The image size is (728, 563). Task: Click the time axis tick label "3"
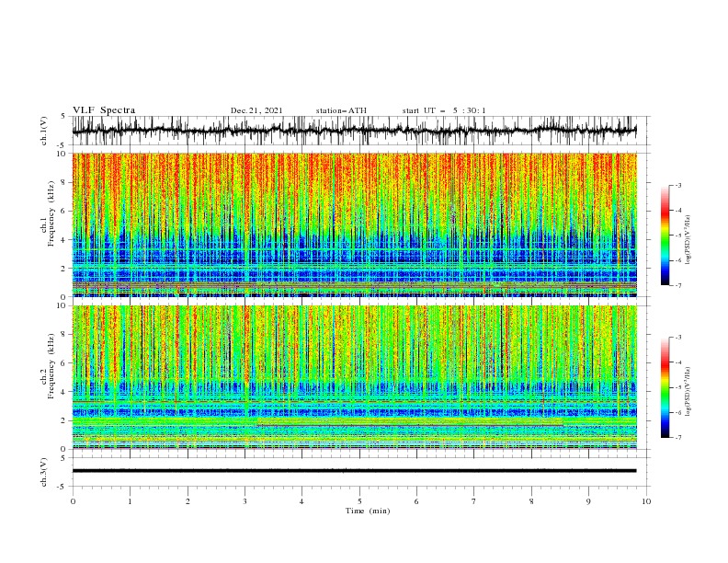245,501
